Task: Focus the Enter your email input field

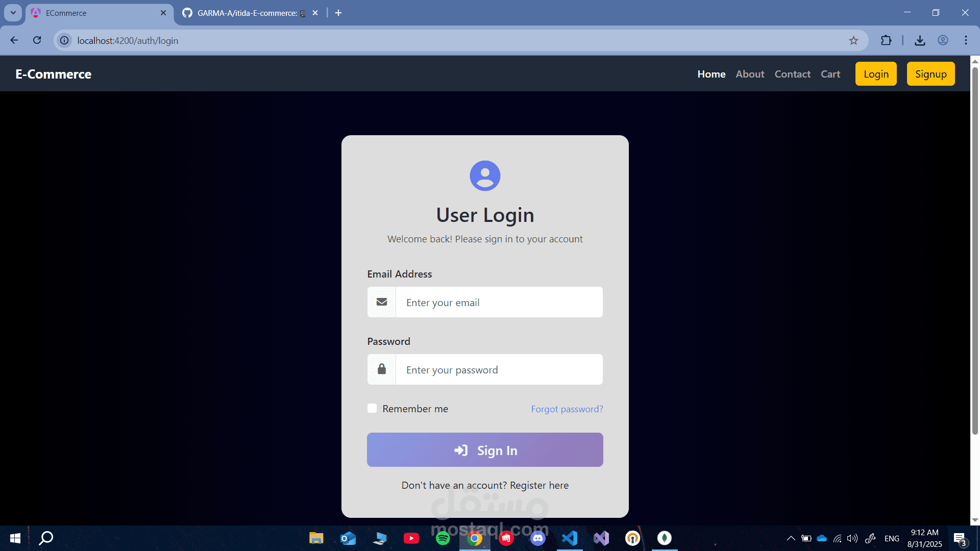Action: pos(499,302)
